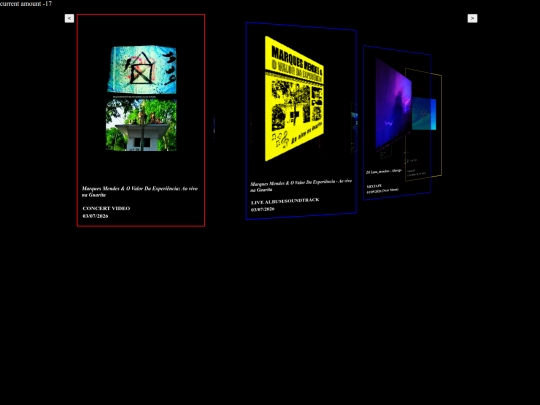Click 'MIXTAPE' label on third card
This screenshot has width=540, height=405.
(x=374, y=186)
